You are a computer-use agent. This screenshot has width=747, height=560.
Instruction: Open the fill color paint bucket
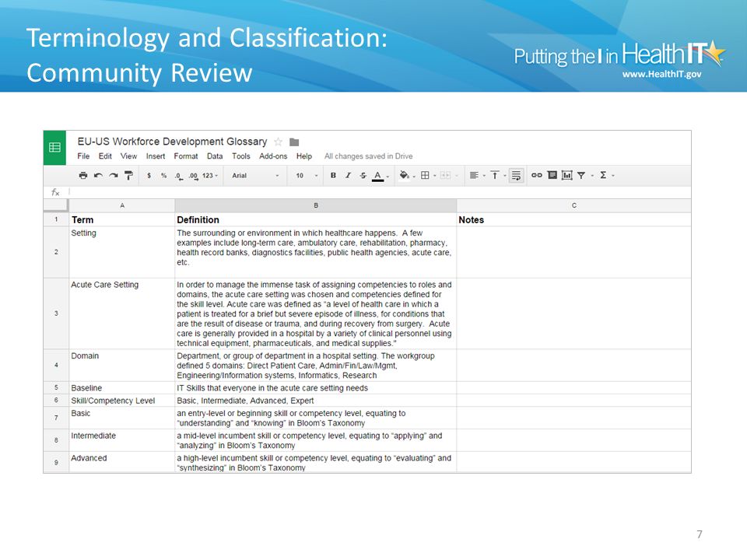[x=406, y=175]
